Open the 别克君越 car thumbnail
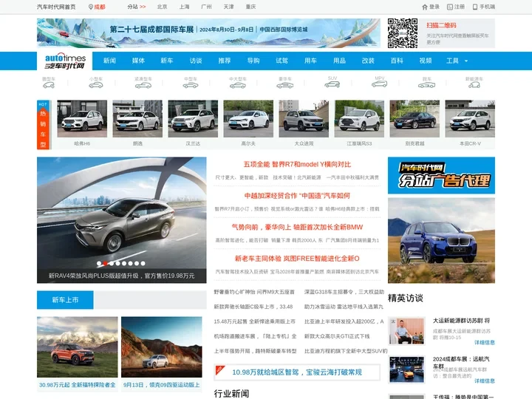The image size is (532, 399). coord(415,119)
